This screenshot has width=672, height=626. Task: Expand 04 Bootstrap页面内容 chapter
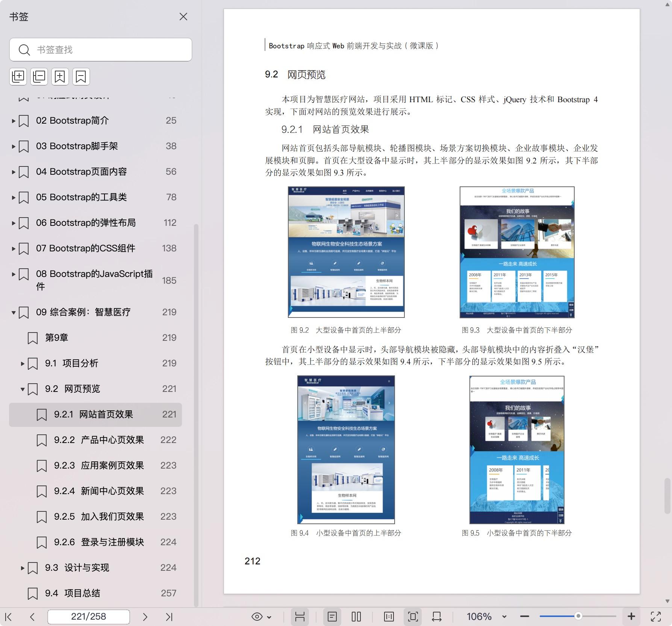[x=14, y=172]
